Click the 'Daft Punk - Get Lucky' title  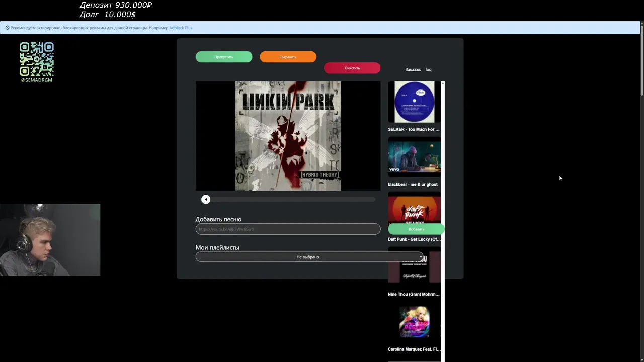click(x=414, y=239)
